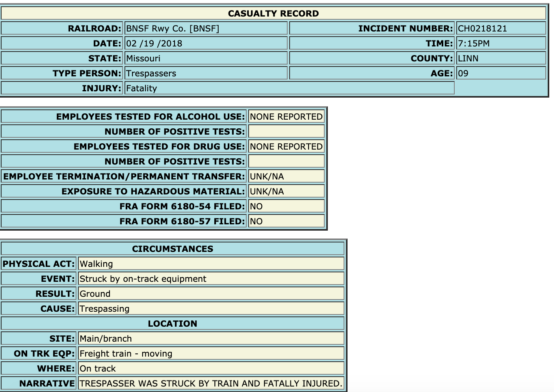Click the EVENT: label
The height and width of the screenshot is (392, 554).
tap(58, 279)
